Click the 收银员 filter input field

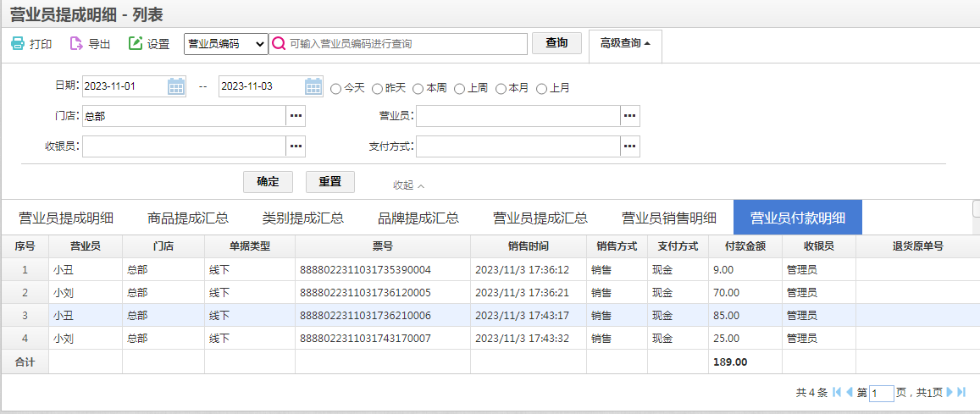[x=185, y=146]
